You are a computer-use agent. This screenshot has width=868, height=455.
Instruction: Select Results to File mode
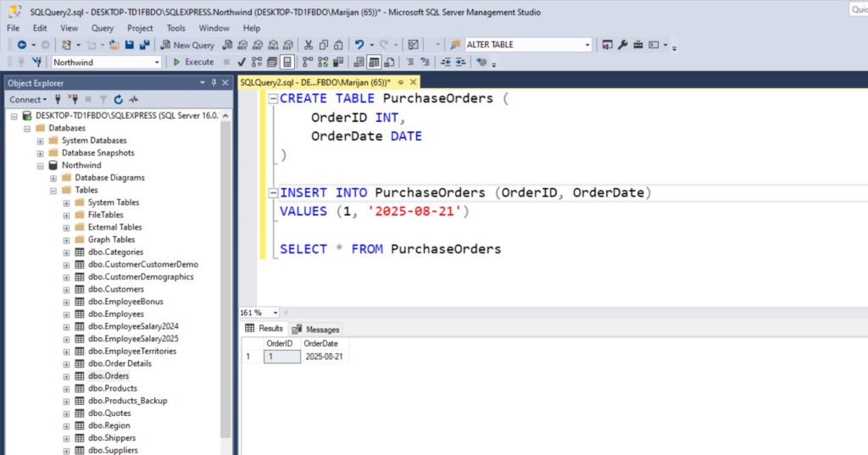point(389,62)
